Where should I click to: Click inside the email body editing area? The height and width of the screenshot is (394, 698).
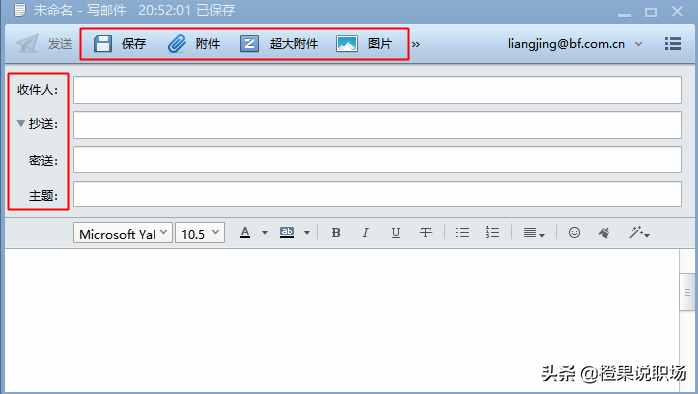tap(342, 320)
